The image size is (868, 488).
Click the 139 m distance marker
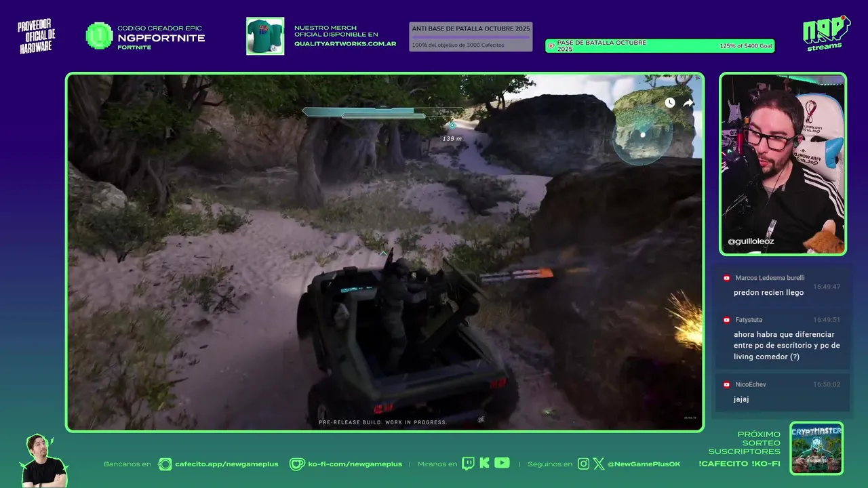point(452,139)
